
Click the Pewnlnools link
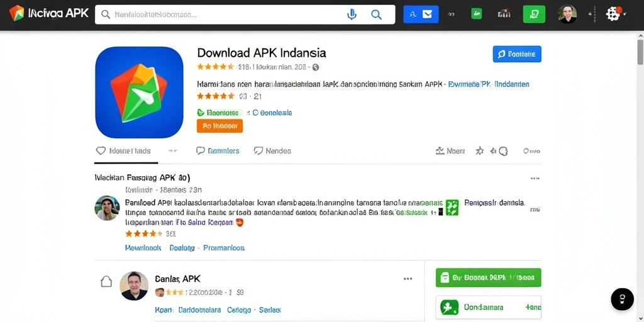point(143,248)
